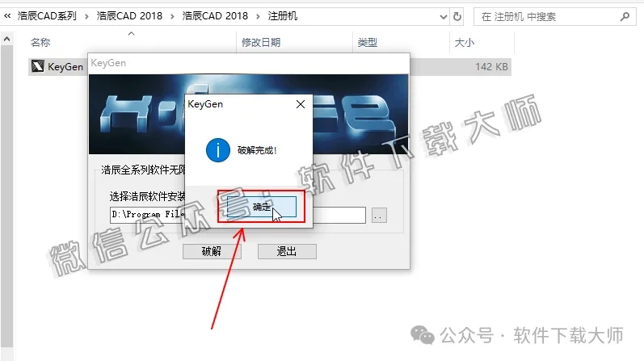Click the navigation pane scroll-up arrow
This screenshot has width=644, height=361.
click(7, 39)
